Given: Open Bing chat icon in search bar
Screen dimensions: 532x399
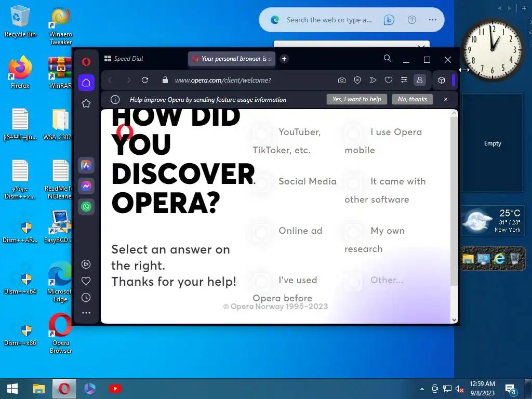Looking at the screenshot, I should pyautogui.click(x=389, y=20).
